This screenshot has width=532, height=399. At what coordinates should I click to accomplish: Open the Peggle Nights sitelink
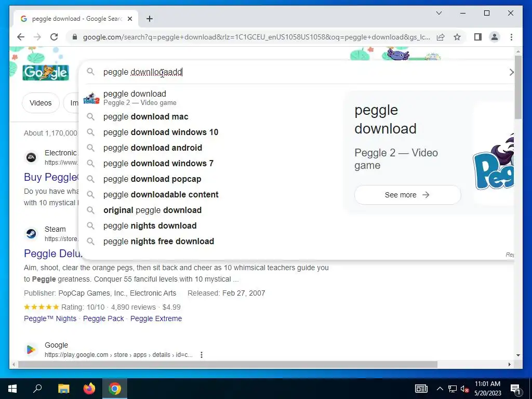[50, 318]
